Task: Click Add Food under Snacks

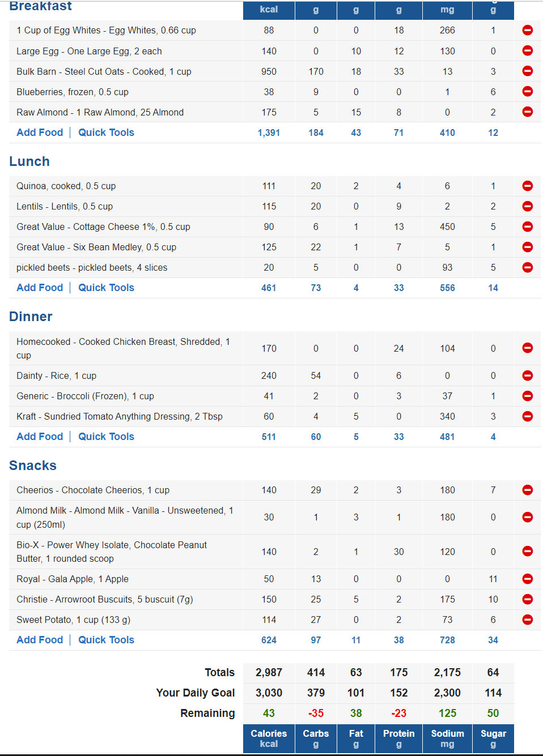Action: click(x=40, y=640)
